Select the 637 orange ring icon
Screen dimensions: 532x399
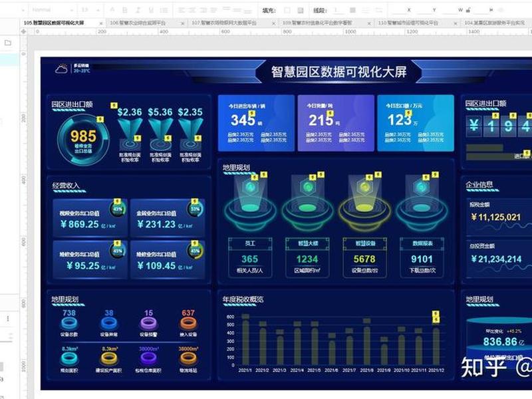(x=188, y=323)
